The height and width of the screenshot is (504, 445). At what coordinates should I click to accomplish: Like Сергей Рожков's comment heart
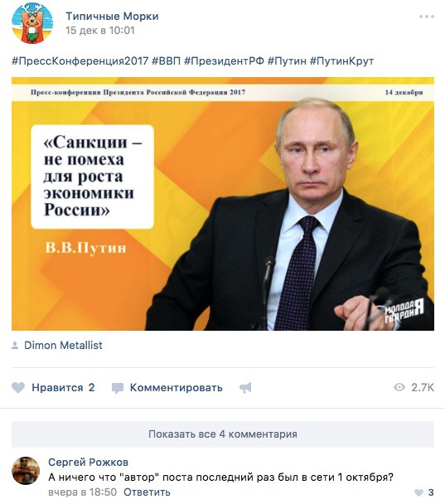[x=418, y=492]
